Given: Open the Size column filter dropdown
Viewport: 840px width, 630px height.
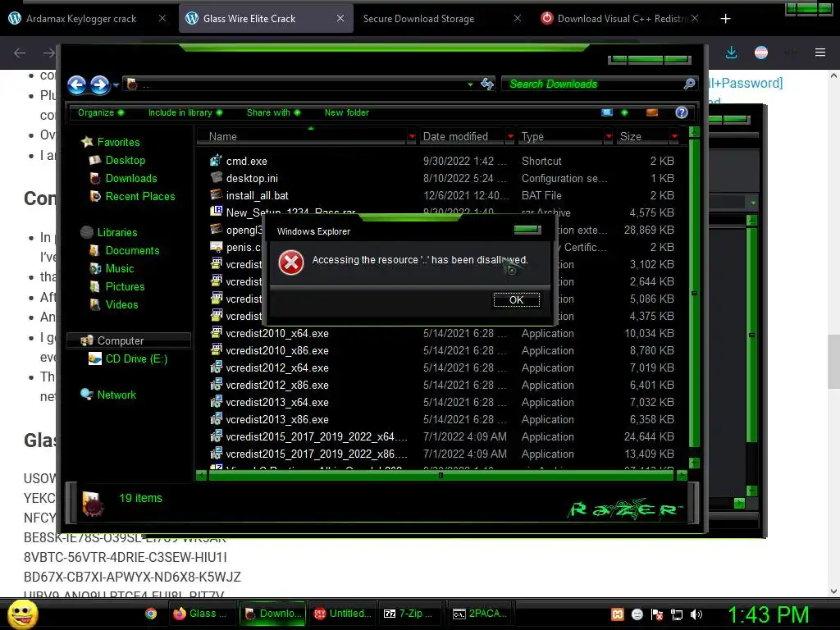Looking at the screenshot, I should click(674, 137).
